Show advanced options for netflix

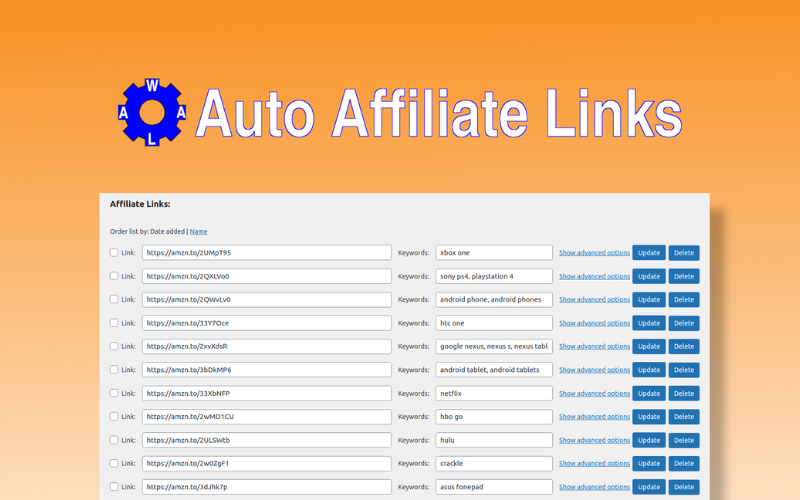594,393
